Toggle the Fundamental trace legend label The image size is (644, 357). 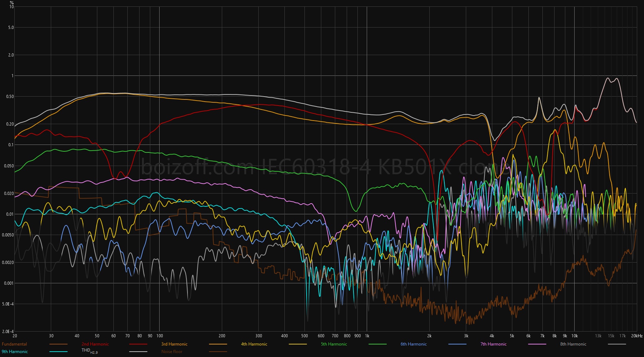[14, 344]
